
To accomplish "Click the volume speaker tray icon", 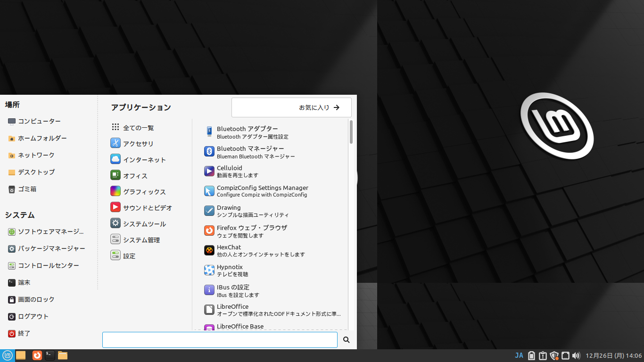I will [x=576, y=355].
